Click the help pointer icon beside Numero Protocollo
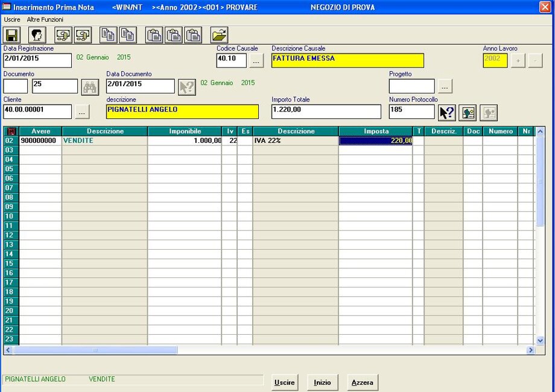Viewport: 555px width, 392px height. pyautogui.click(x=446, y=112)
